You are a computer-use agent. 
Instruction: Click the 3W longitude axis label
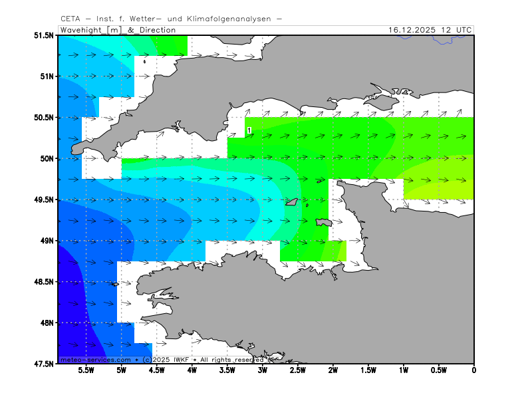point(262,370)
